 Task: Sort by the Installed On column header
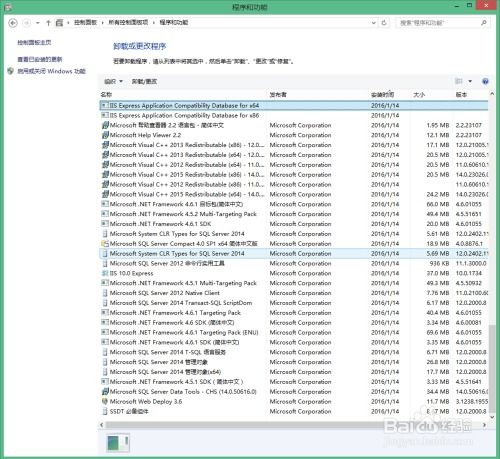[x=383, y=95]
